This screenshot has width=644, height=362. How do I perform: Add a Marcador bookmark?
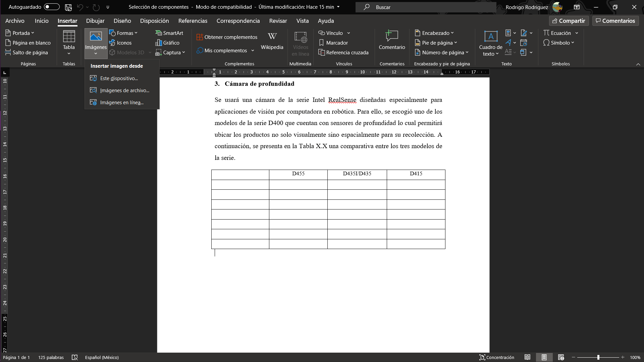(x=333, y=43)
